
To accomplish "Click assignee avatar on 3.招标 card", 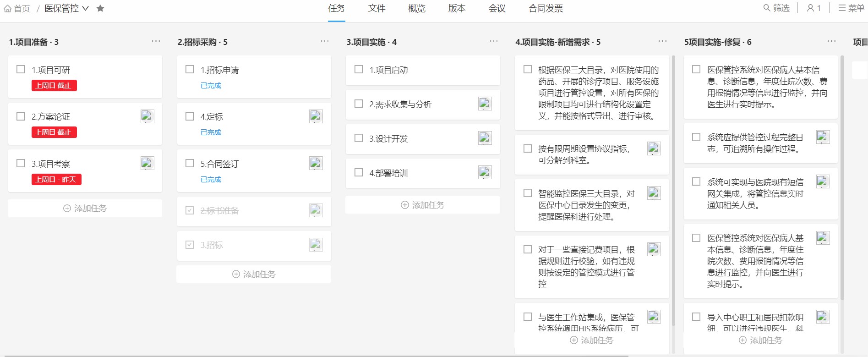I will [x=316, y=245].
